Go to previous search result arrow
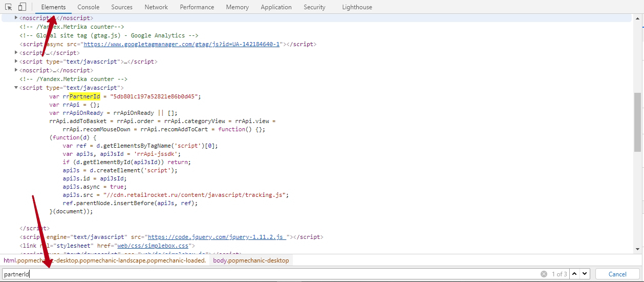Image resolution: width=644 pixels, height=282 pixels. (x=574, y=274)
